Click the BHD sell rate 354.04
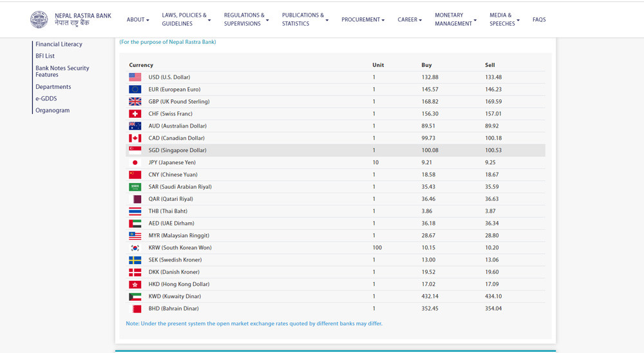The image size is (644, 353). (x=493, y=309)
